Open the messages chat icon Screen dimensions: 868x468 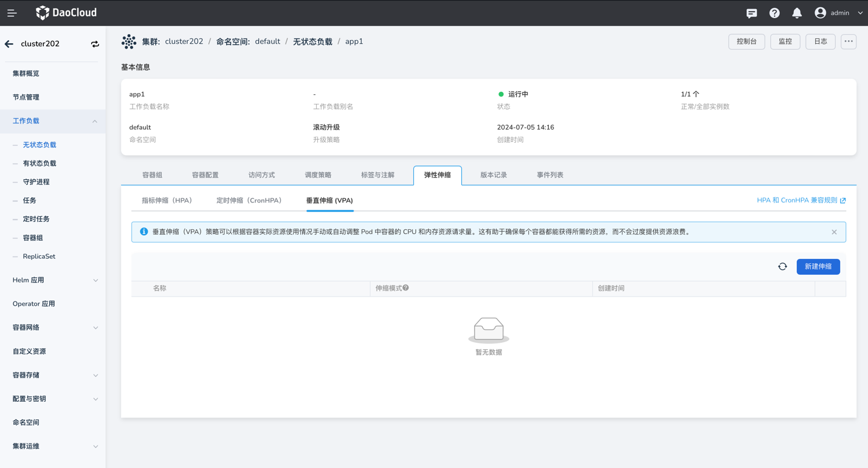pos(751,13)
